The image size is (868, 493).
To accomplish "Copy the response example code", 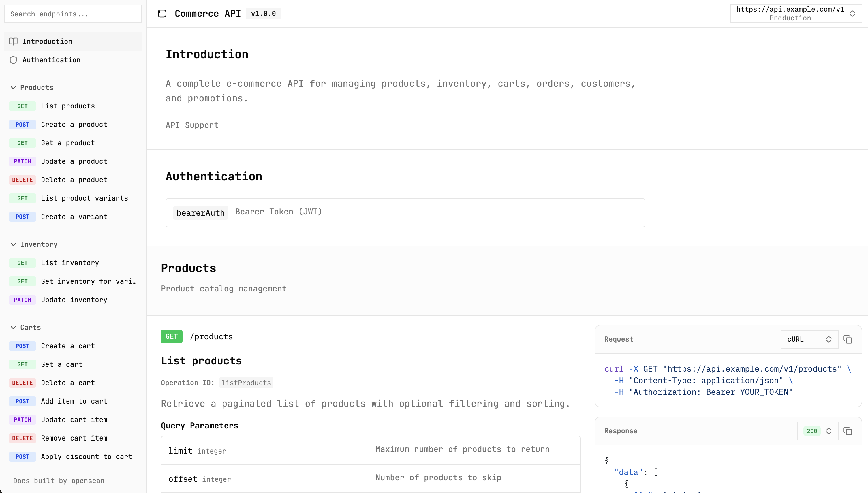I will point(848,431).
